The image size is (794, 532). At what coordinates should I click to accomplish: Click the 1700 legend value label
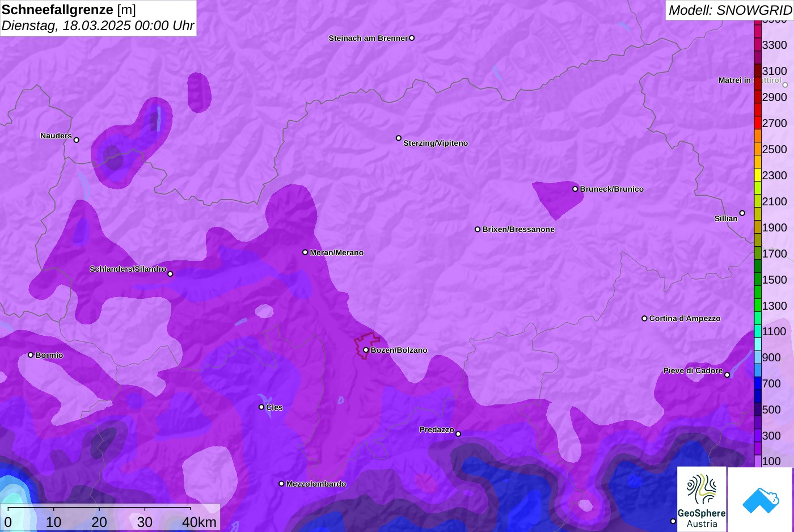[775, 254]
